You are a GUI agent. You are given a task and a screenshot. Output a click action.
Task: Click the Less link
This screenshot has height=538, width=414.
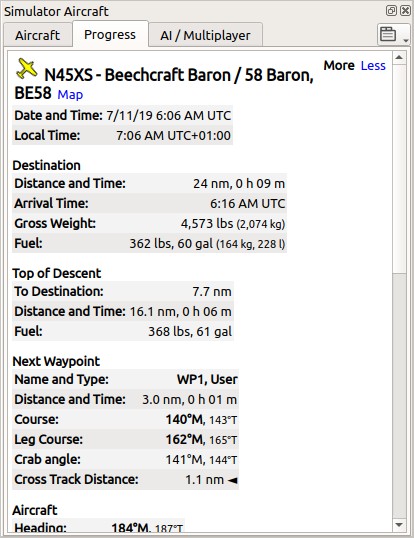click(x=373, y=66)
